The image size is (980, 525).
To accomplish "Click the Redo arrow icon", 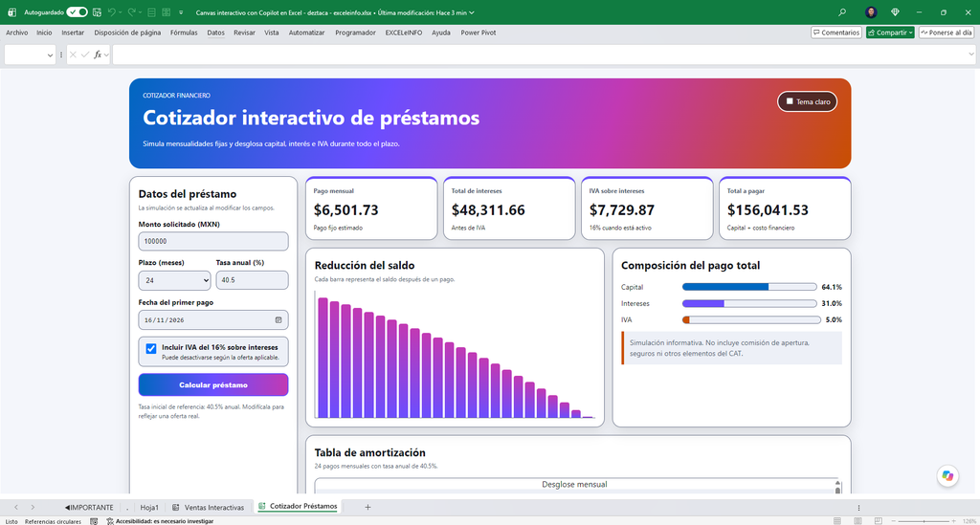I will [131, 12].
